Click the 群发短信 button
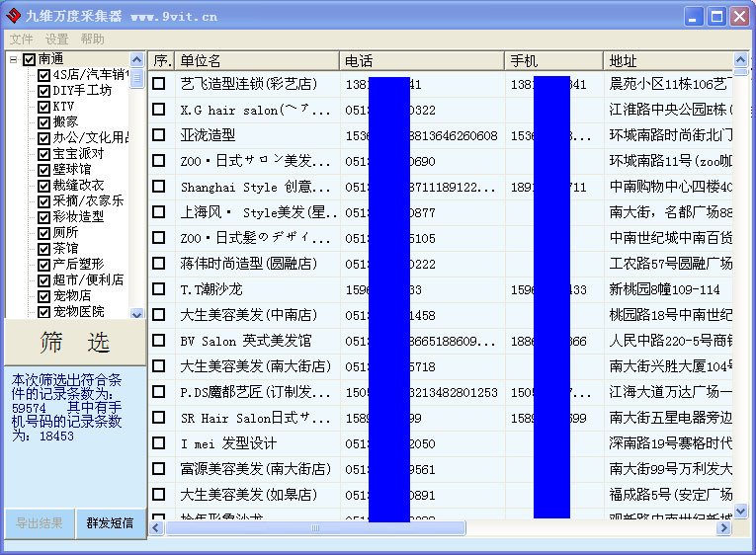The image size is (756, 555). point(110,523)
